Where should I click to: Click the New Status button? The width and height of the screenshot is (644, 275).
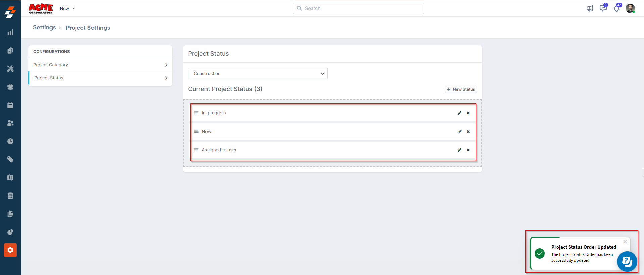(461, 89)
